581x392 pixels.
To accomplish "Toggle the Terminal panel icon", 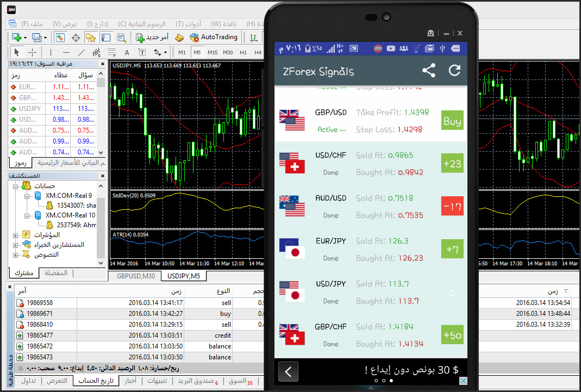I will click(x=106, y=38).
